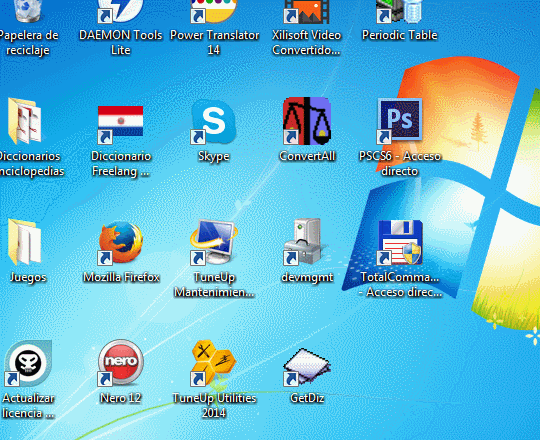Click the "Juegos" label text
This screenshot has height=440, width=540.
click(x=28, y=277)
